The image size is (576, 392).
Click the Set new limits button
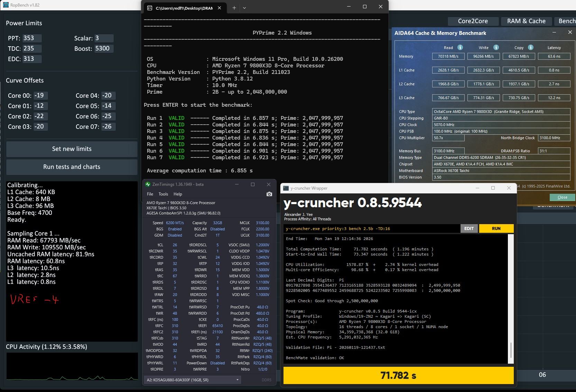[x=72, y=149]
